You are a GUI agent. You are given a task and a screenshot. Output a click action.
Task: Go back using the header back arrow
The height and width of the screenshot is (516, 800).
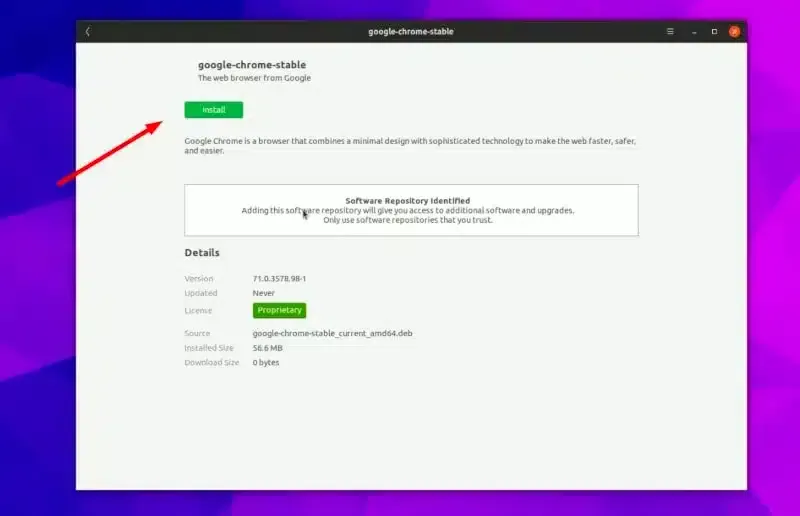click(x=88, y=32)
